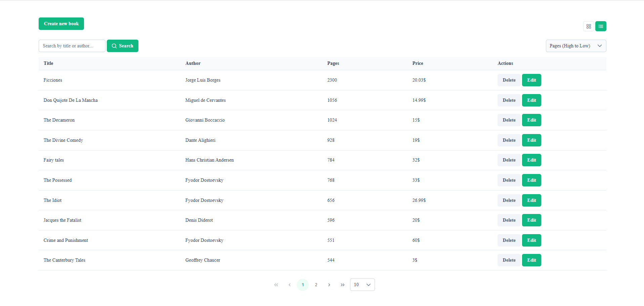The image size is (644, 306).
Task: Delete Jacques the Fatalist
Action: [509, 220]
